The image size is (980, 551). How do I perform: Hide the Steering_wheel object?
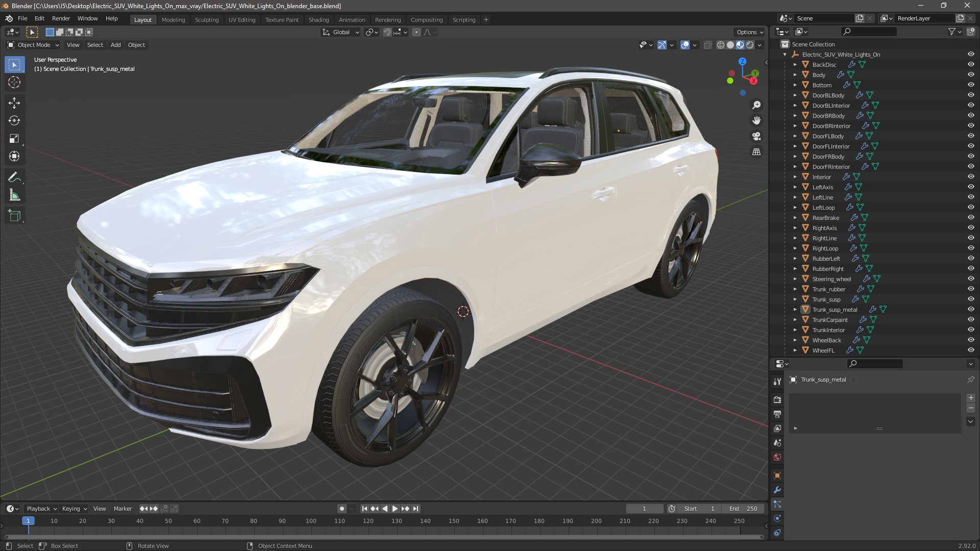[971, 279]
